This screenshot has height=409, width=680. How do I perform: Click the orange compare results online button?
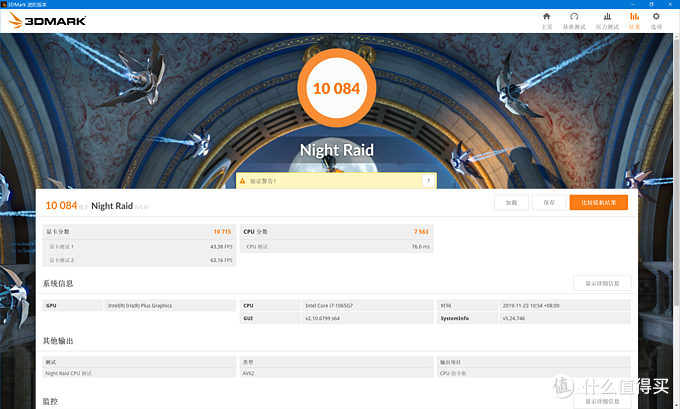[599, 202]
